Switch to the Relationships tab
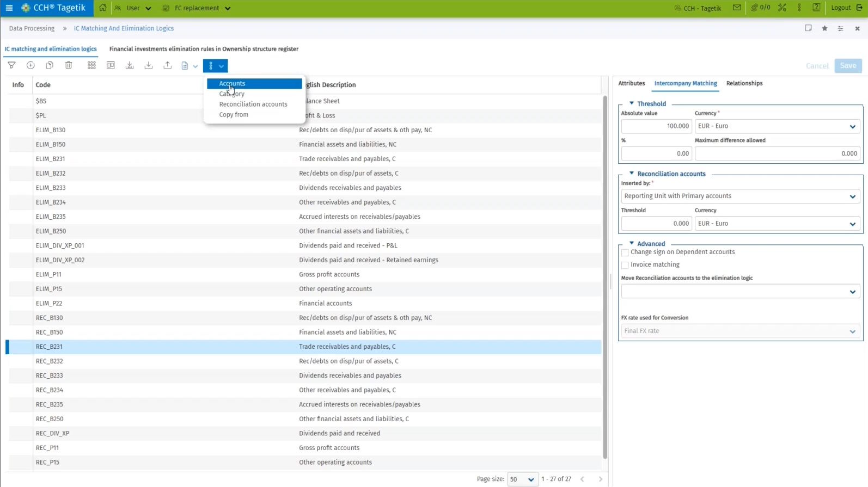The height and width of the screenshot is (487, 868). tap(744, 83)
